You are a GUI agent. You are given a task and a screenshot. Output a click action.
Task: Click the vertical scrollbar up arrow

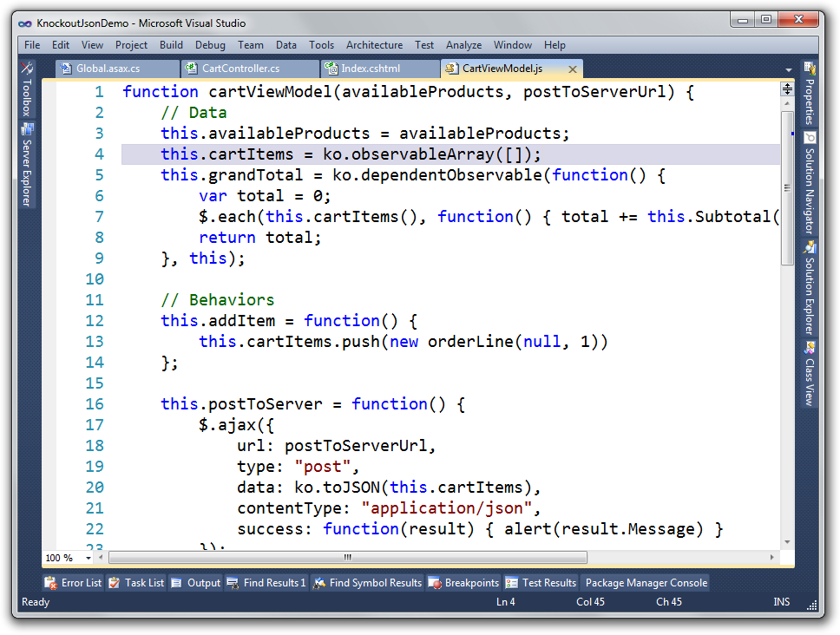pos(787,104)
